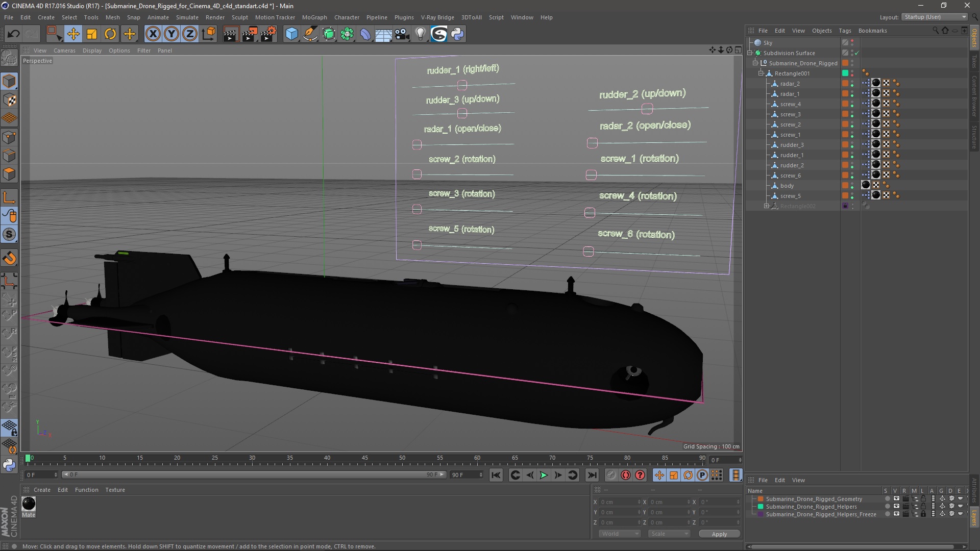Screen dimensions: 980x551
Task: Add a subdivision surface generator
Action: [329, 34]
